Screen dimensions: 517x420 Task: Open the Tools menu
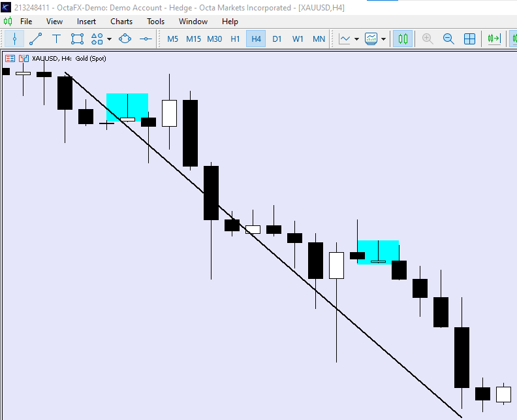click(155, 22)
